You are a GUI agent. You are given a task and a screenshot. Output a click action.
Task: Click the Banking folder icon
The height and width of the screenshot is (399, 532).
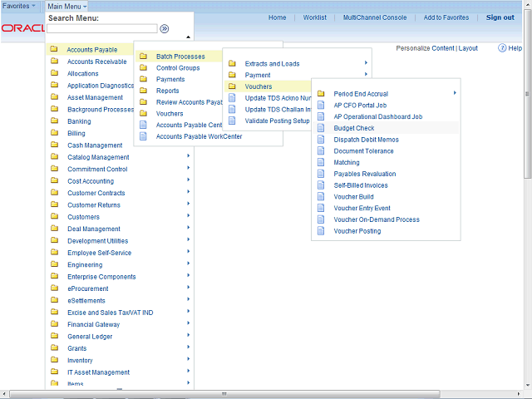pos(54,121)
